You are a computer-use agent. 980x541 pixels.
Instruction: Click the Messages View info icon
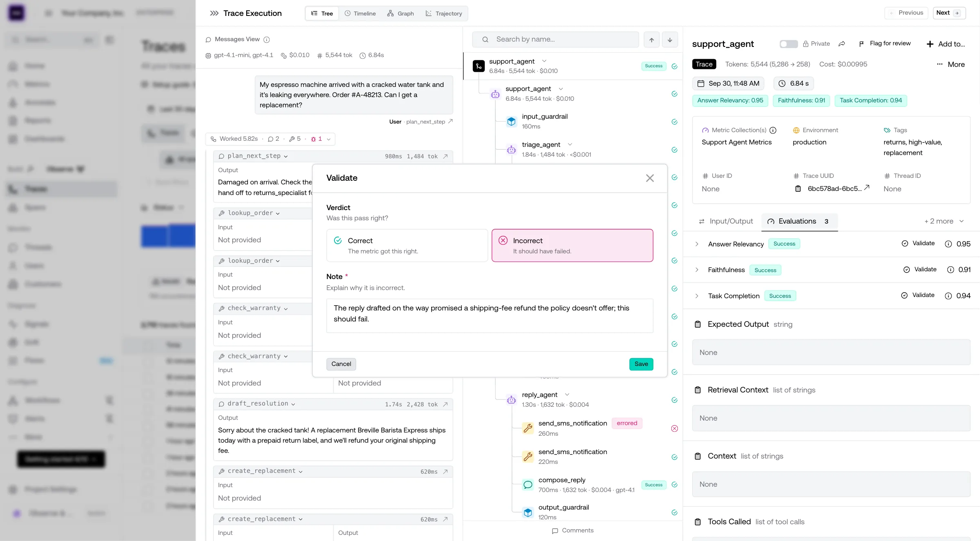(267, 40)
